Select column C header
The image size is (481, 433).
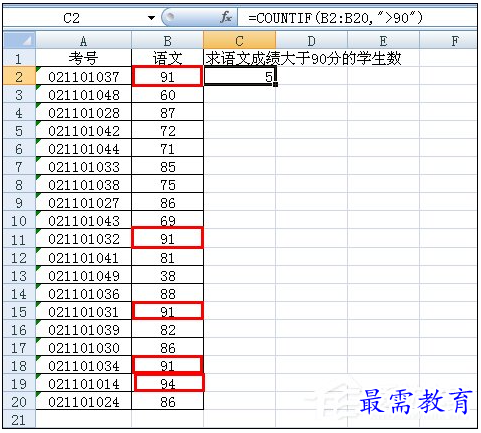click(239, 41)
